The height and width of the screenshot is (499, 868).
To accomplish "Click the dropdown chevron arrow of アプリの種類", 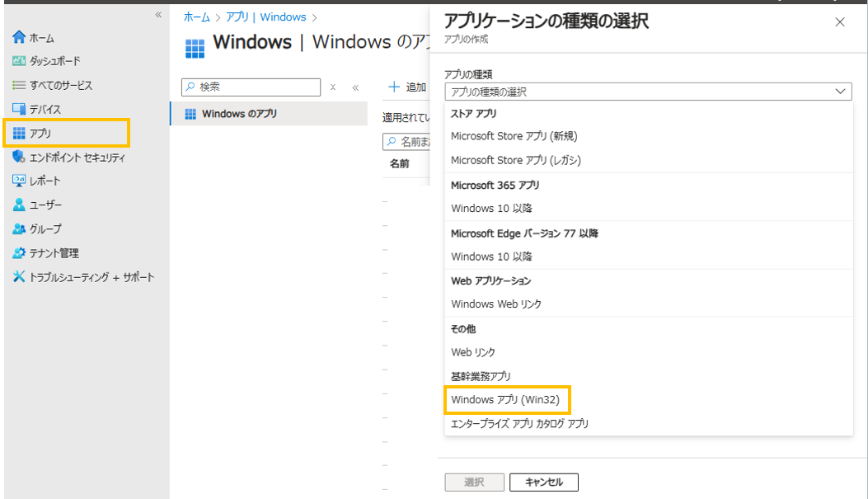I will 840,92.
